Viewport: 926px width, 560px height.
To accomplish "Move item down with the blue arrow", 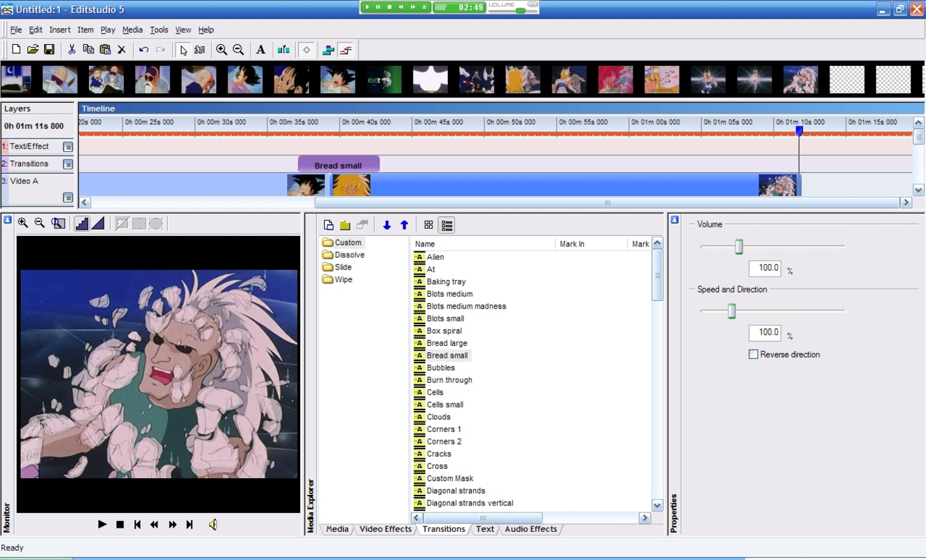I will coord(386,225).
